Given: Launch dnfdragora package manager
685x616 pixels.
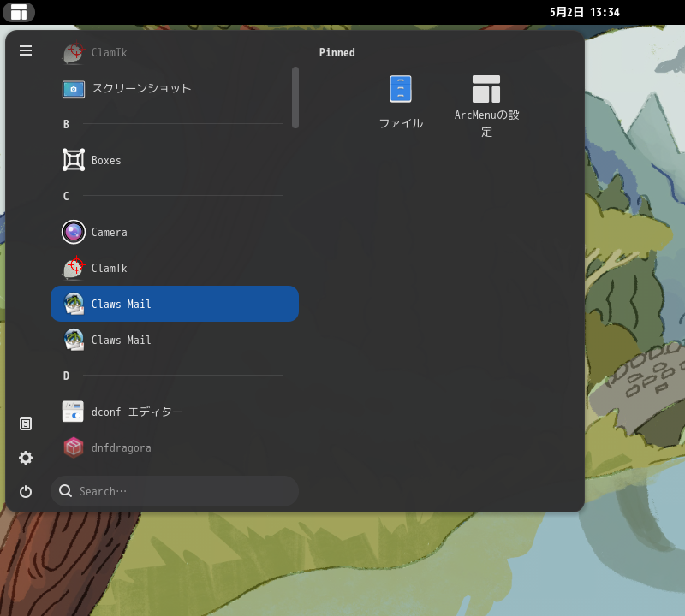Looking at the screenshot, I should (175, 448).
